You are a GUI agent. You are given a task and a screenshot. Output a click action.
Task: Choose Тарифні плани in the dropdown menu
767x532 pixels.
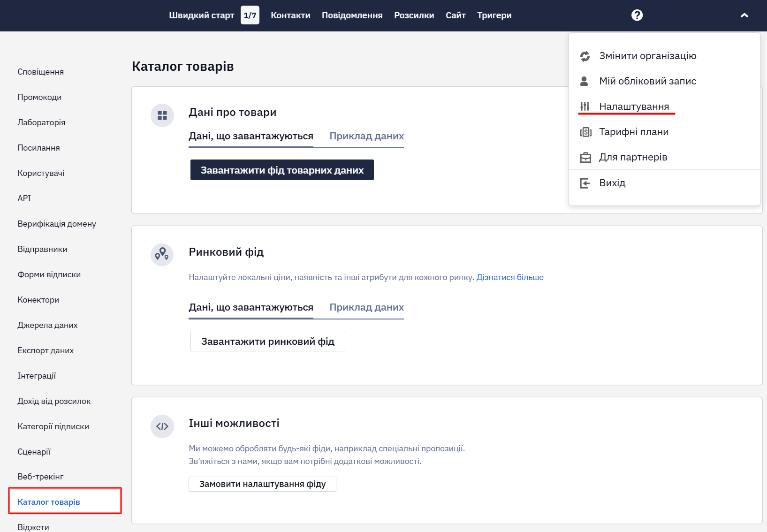pos(634,132)
